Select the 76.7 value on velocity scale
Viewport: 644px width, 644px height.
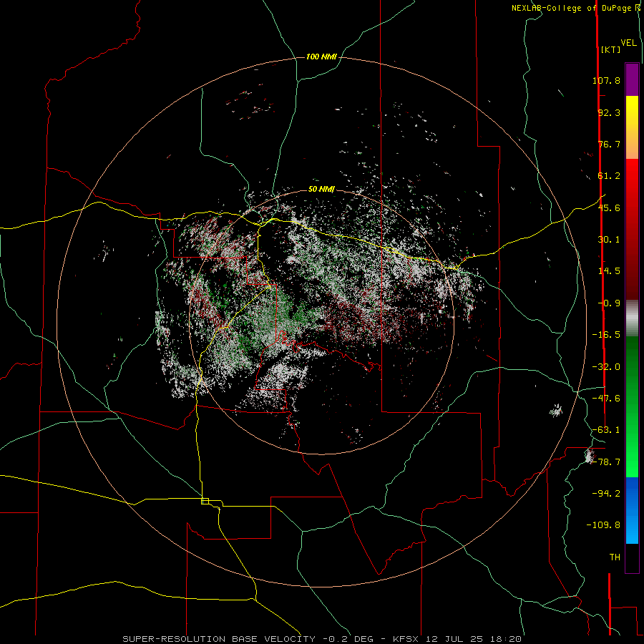pos(609,144)
